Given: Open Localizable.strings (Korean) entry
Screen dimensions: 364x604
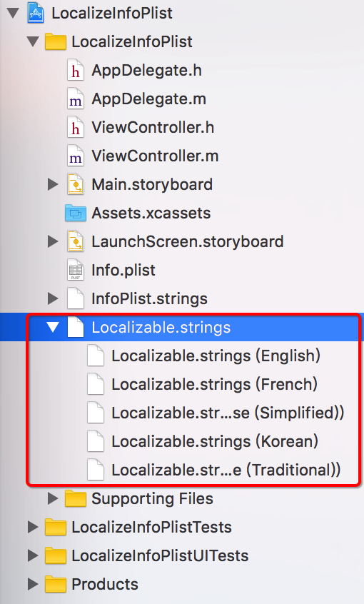Looking at the screenshot, I should coord(203,441).
